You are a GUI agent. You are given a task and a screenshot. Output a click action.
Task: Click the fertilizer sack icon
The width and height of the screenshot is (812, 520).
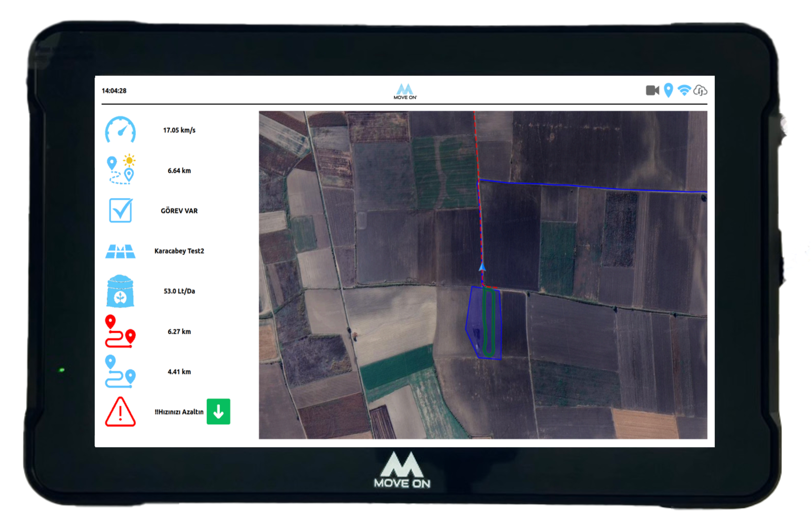click(x=120, y=291)
